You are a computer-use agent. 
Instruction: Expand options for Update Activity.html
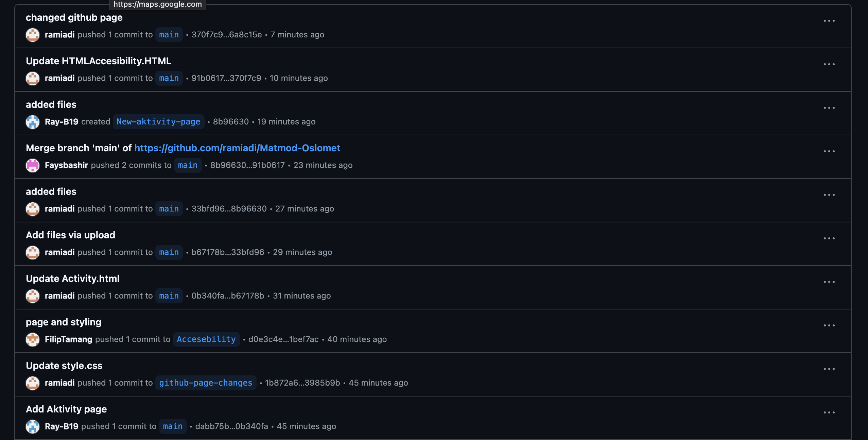click(x=829, y=282)
